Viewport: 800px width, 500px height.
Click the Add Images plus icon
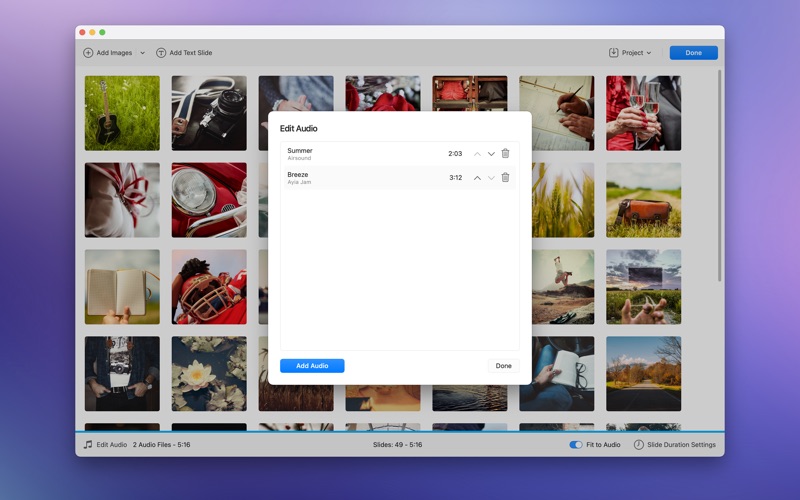pos(88,53)
